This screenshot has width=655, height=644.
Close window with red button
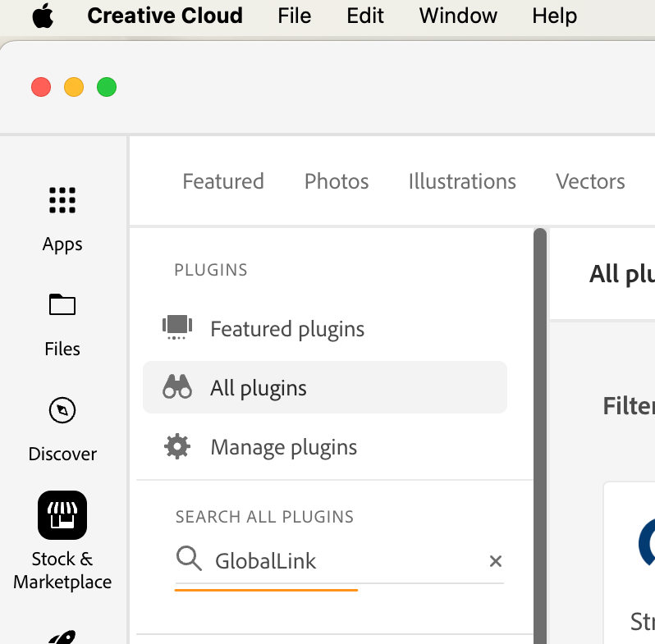pyautogui.click(x=41, y=87)
